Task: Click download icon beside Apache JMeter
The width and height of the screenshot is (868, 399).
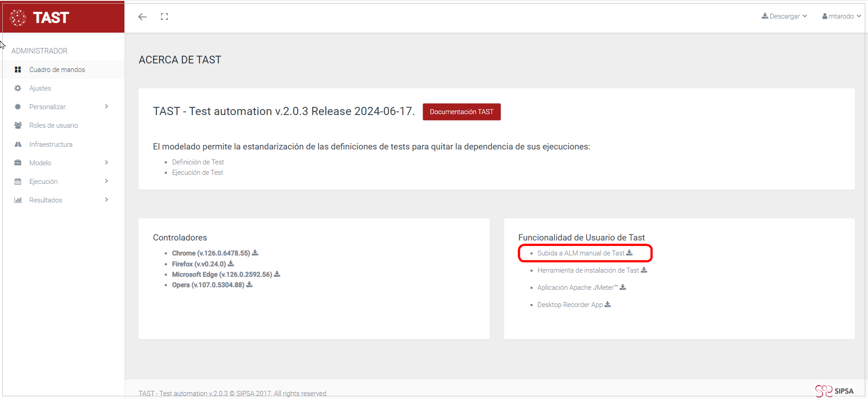Action: coord(623,287)
